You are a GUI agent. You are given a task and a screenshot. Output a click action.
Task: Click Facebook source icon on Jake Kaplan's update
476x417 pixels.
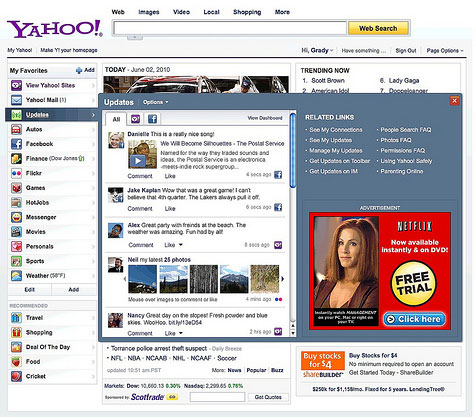click(x=278, y=207)
